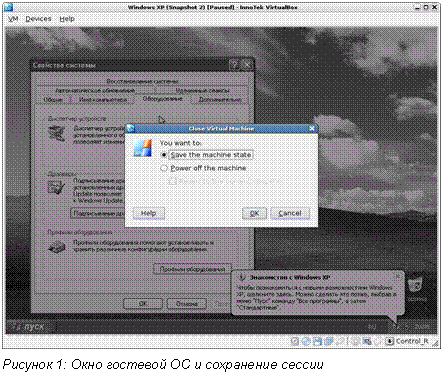The height and width of the screenshot is (379, 443).
Task: Select the Оборудование tab
Action: [162, 99]
